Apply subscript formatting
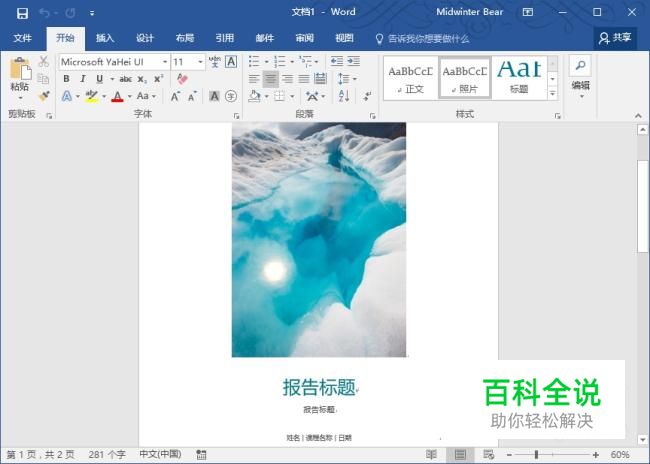 [142, 79]
